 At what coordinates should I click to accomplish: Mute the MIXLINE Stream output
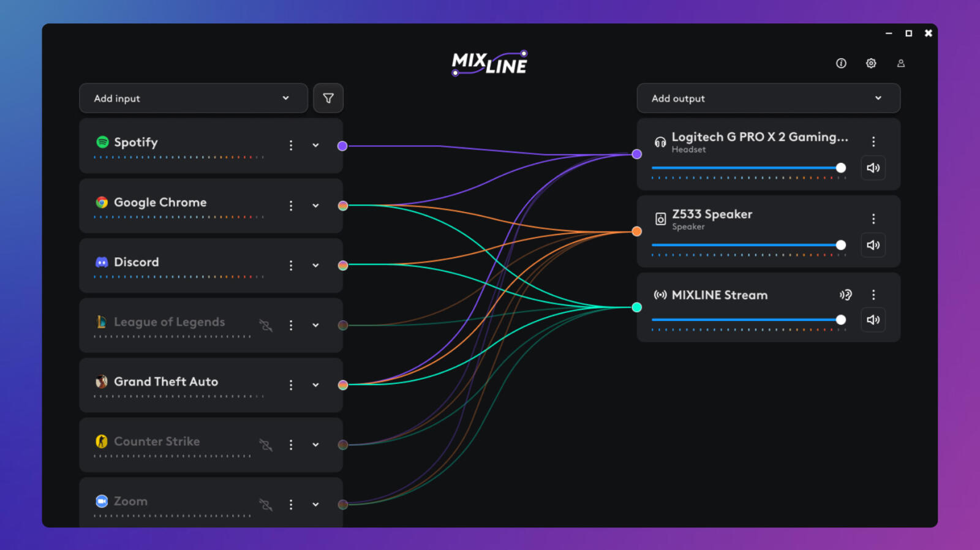(x=873, y=320)
